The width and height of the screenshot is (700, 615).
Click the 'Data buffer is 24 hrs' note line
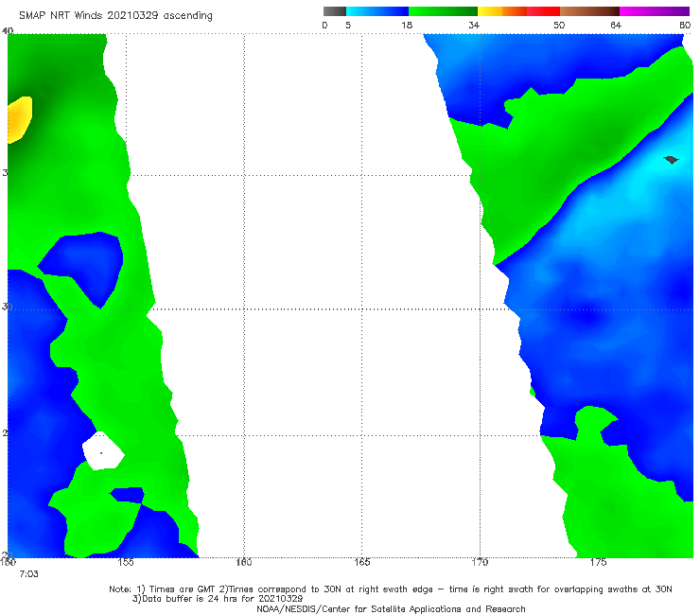tap(218, 599)
